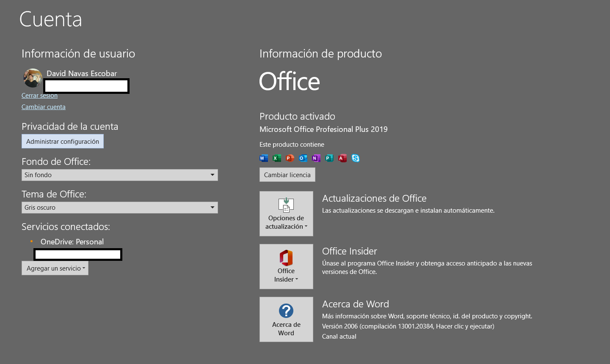Click the update download icon
This screenshot has height=364, width=610.
click(x=286, y=205)
